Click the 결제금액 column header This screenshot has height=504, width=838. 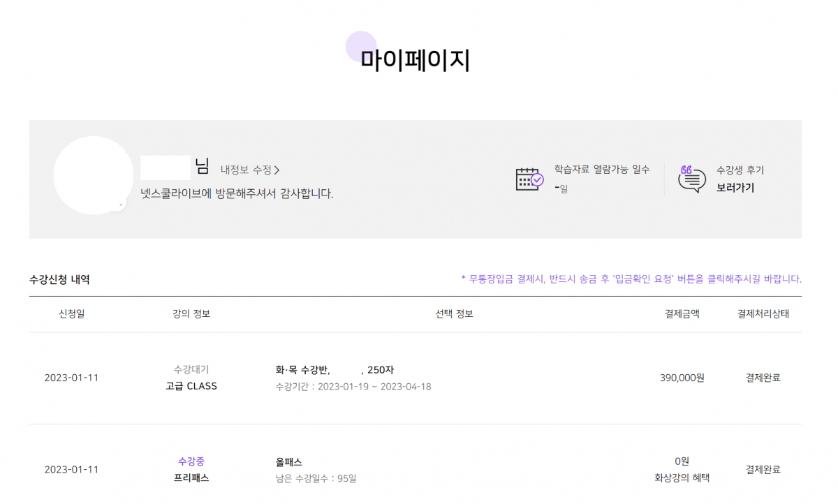(x=682, y=314)
